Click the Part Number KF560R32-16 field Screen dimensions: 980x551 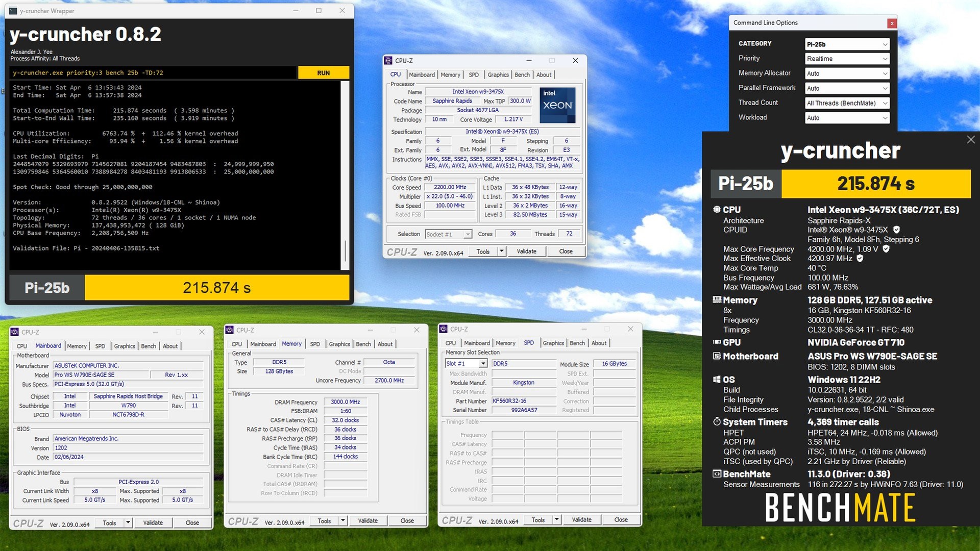coord(524,401)
